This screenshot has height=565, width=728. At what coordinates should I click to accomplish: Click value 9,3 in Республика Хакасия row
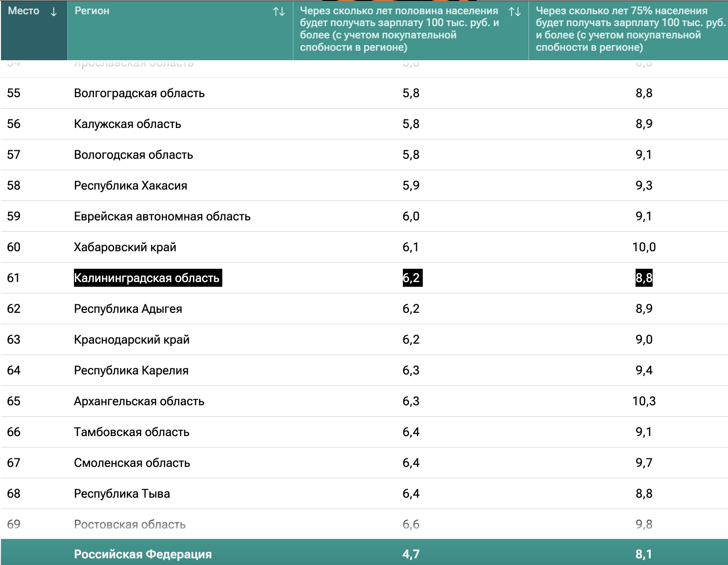(x=644, y=185)
